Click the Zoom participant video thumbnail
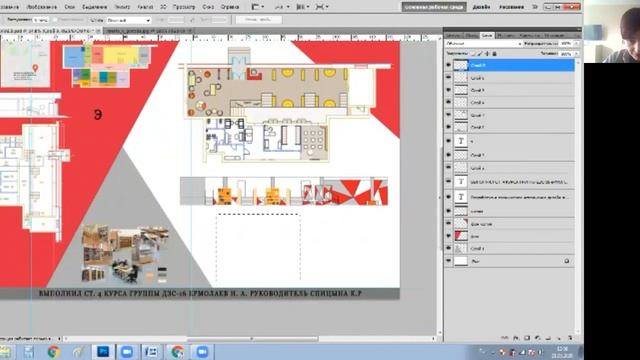The image size is (640, 360). (612, 31)
